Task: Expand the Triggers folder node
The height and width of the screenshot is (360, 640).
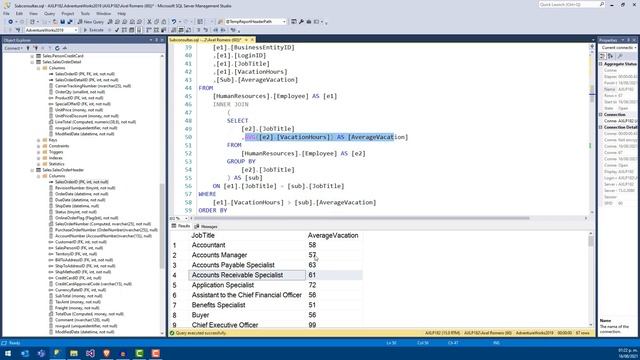Action: pyautogui.click(x=38, y=152)
